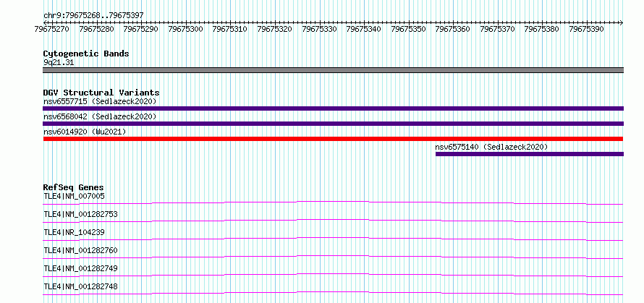Select the TLE4|NR_104239 intron line
The width and height of the screenshot is (644, 303).
(333, 239)
